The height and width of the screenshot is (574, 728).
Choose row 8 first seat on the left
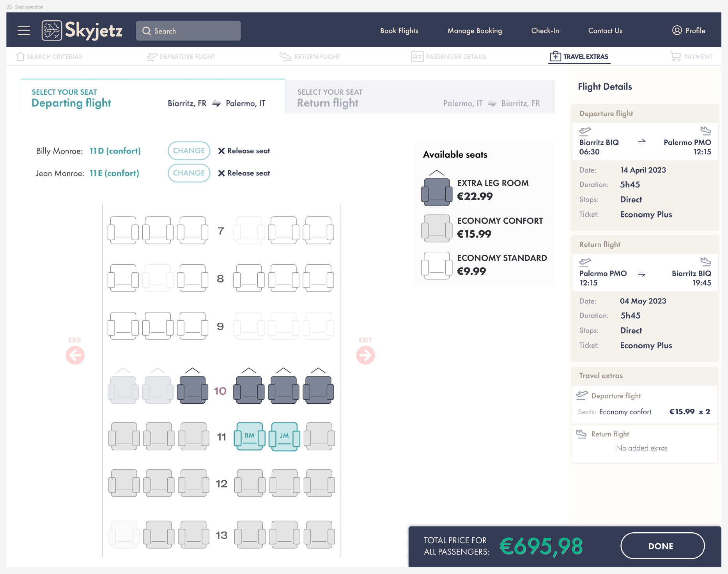coord(123,278)
